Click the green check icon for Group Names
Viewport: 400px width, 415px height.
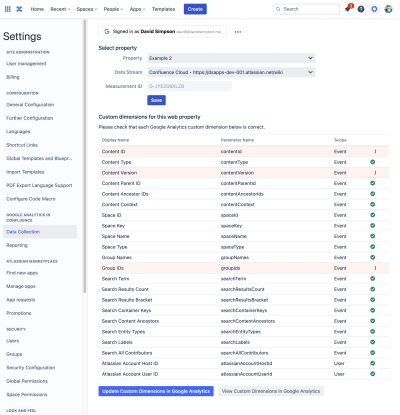tap(373, 257)
